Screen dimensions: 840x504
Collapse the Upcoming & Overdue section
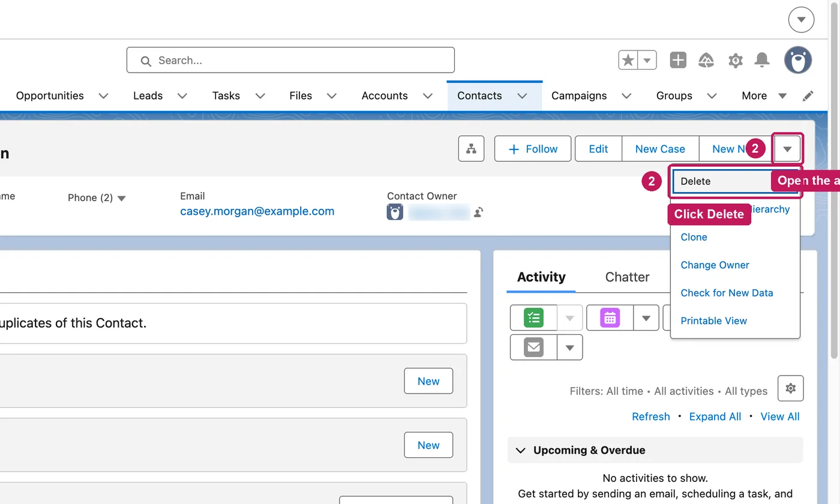[x=521, y=450]
